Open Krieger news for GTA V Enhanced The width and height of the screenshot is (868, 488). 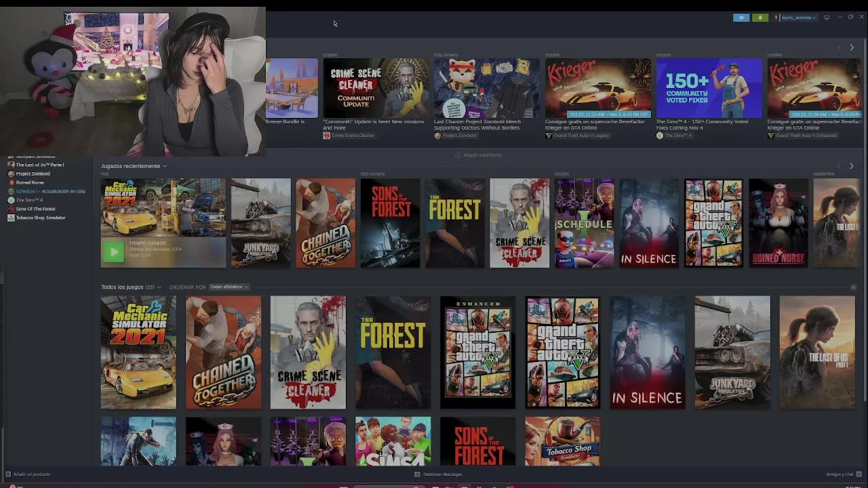814,88
